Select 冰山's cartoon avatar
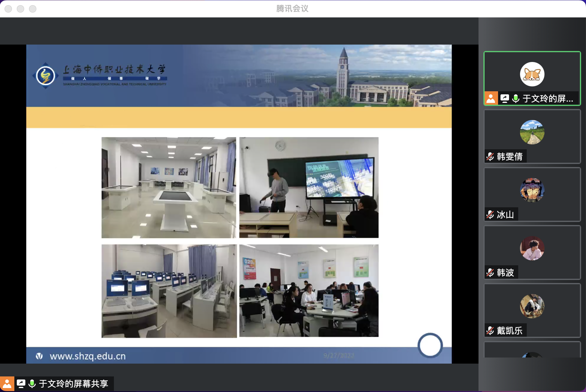Screen dimensions: 586x392 532,190
